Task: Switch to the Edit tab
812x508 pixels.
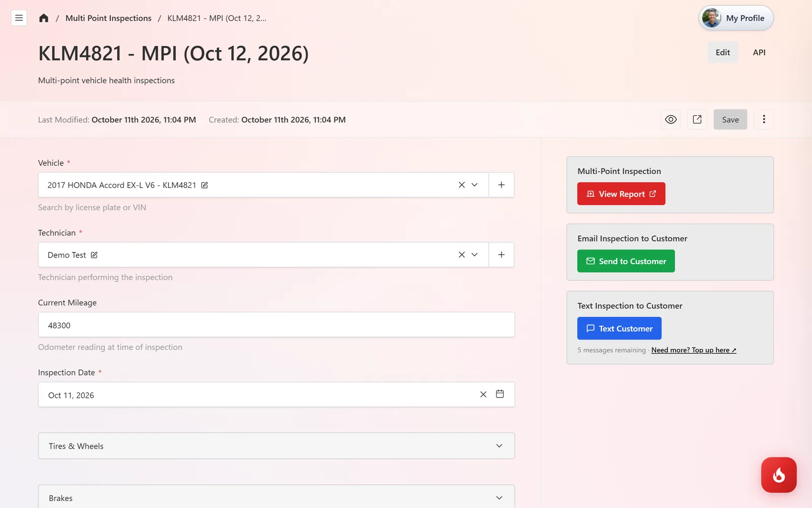Action: click(723, 52)
